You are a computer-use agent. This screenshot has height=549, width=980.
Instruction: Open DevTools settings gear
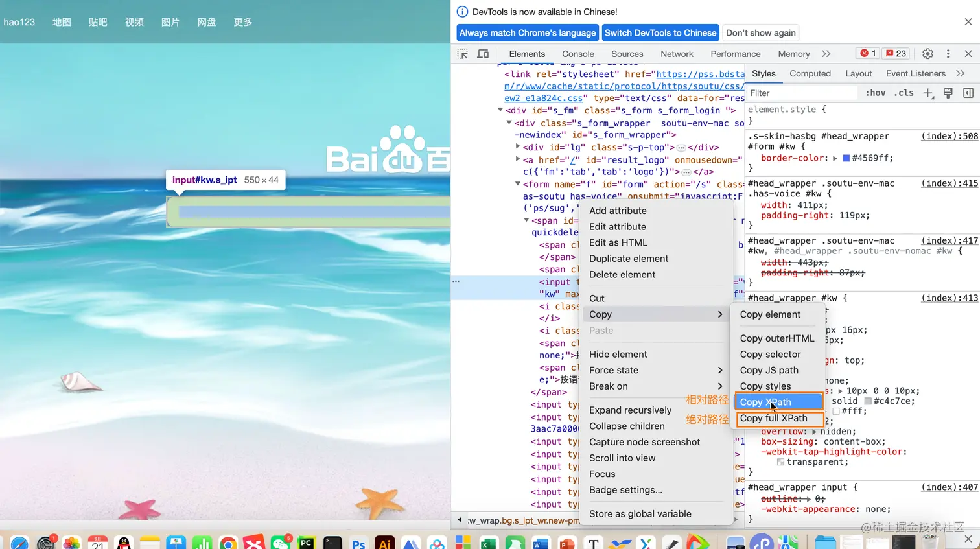(x=927, y=54)
